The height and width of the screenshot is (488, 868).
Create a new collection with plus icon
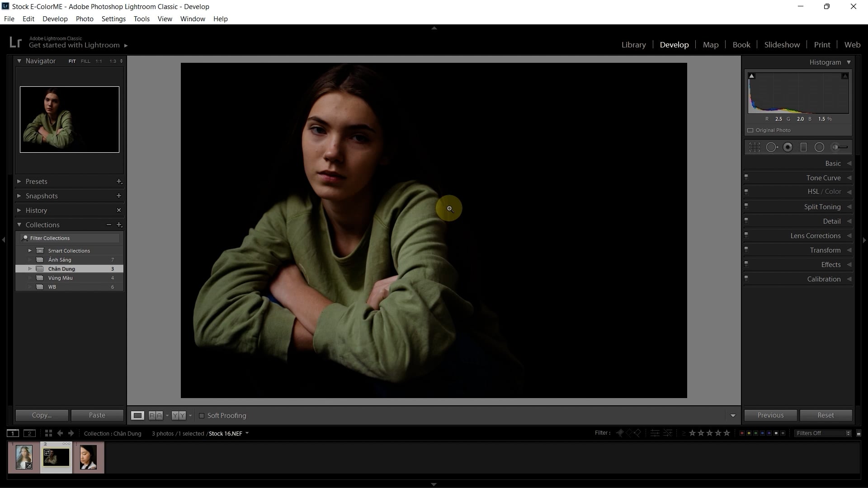[x=119, y=225]
